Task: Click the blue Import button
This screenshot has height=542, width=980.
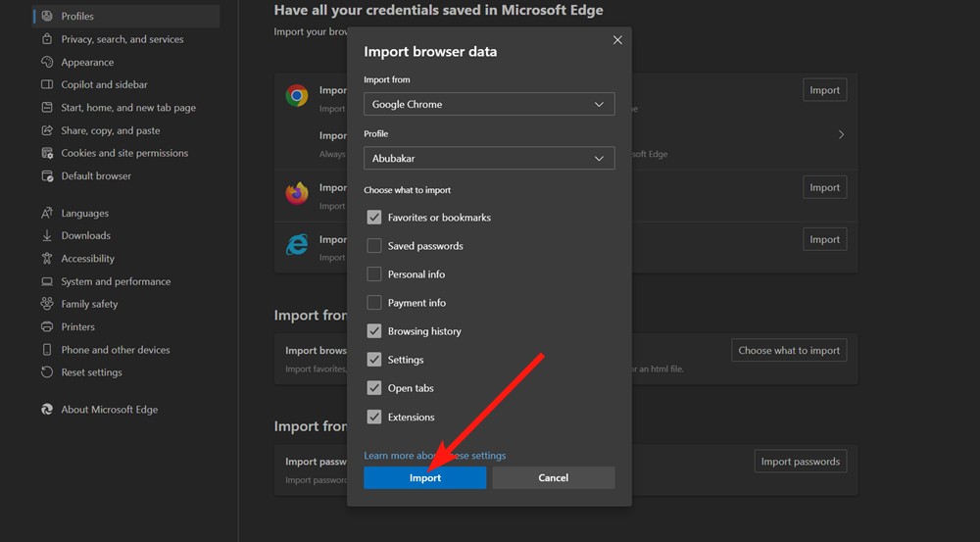Action: 424,477
